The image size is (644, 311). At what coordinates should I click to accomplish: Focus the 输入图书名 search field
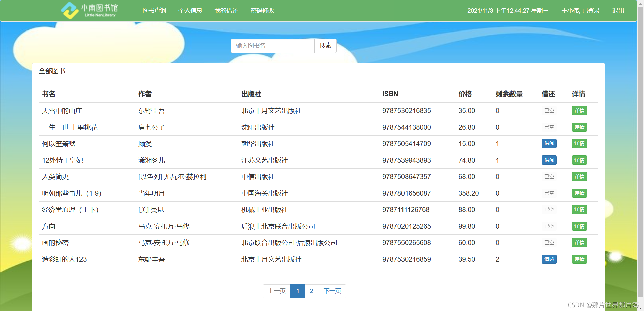pyautogui.click(x=272, y=46)
